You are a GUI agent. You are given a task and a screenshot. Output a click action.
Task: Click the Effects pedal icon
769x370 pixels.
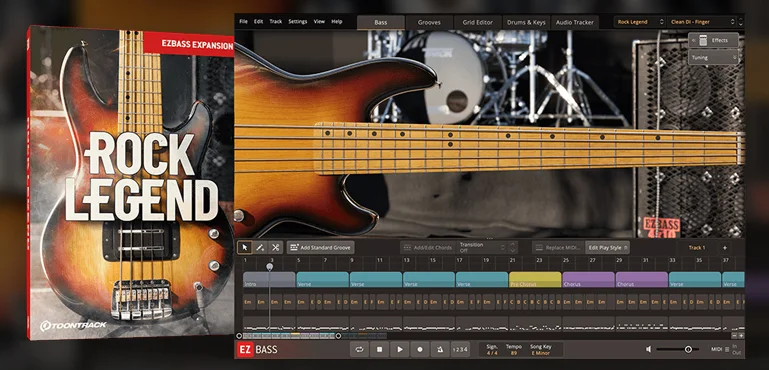[703, 40]
